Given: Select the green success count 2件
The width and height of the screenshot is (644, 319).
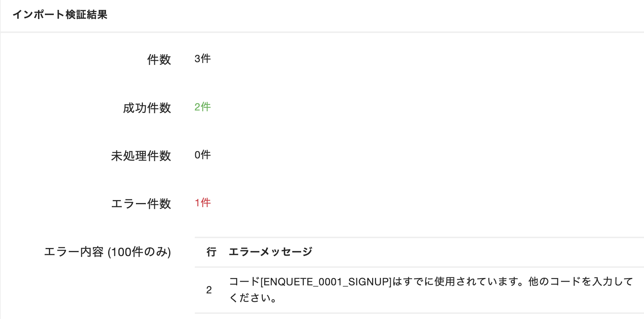Looking at the screenshot, I should (202, 107).
